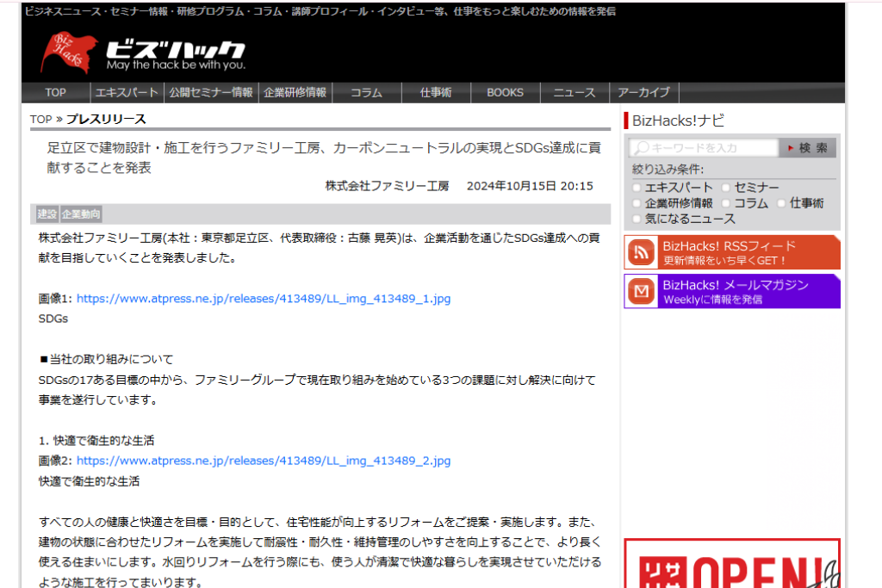Click the 1. 快適で衛生的な生活 heading
Image resolution: width=882 pixels, height=588 pixels.
pos(96,440)
